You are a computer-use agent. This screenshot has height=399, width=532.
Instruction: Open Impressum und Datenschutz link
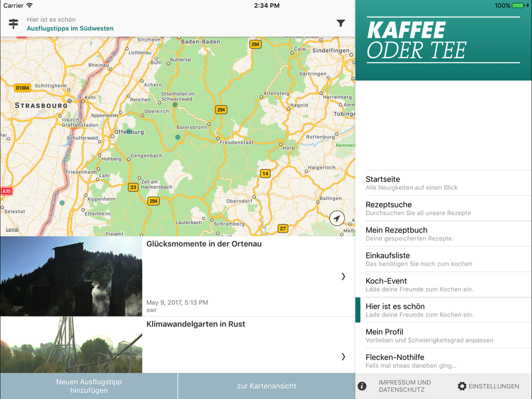[405, 386]
